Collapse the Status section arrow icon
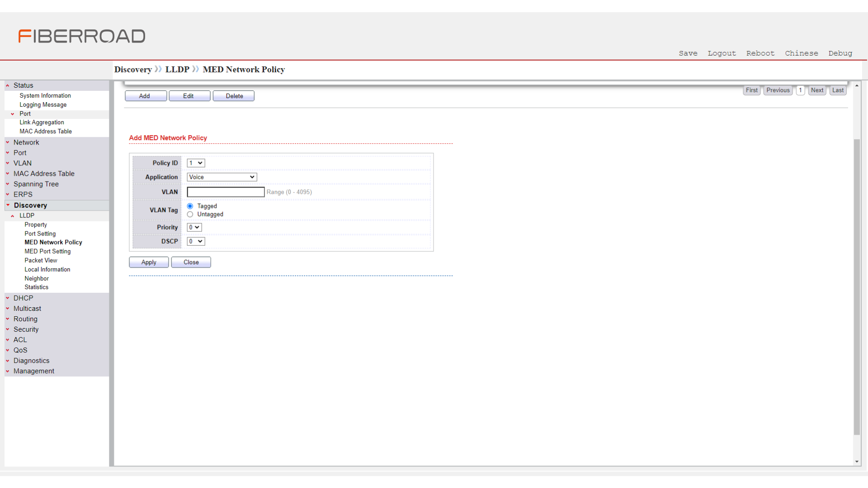Screen dimensions: 868x488 [x=8, y=85]
